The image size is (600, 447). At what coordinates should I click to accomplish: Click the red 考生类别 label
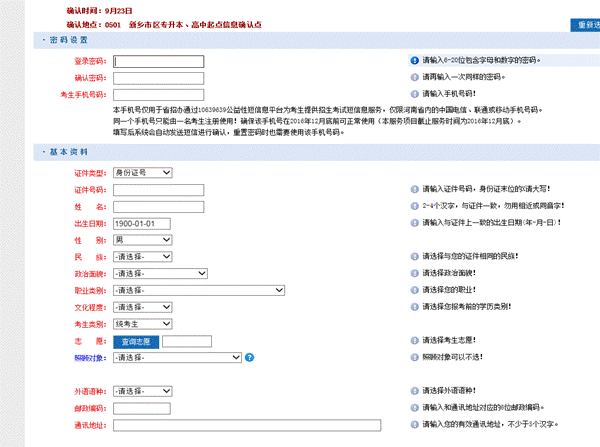click(90, 325)
